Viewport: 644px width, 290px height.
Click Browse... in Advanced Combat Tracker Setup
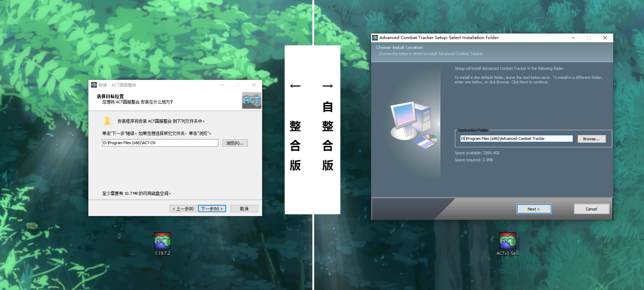pyautogui.click(x=591, y=139)
